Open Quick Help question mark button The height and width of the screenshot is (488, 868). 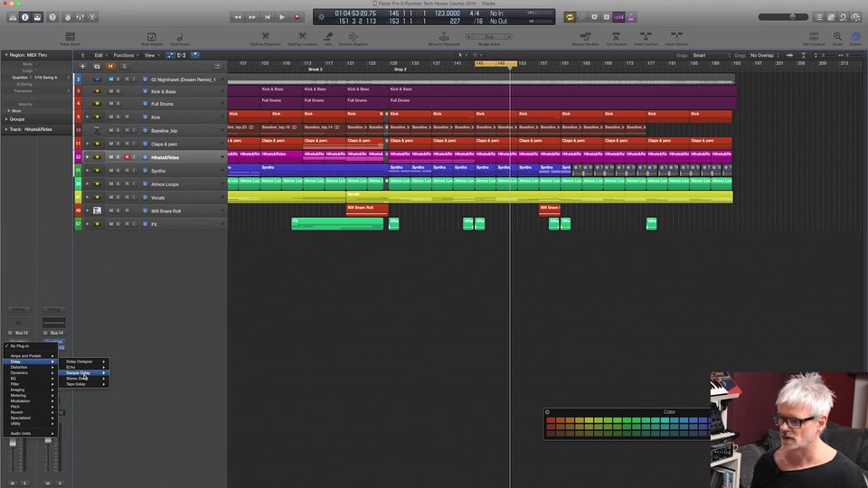(52, 17)
